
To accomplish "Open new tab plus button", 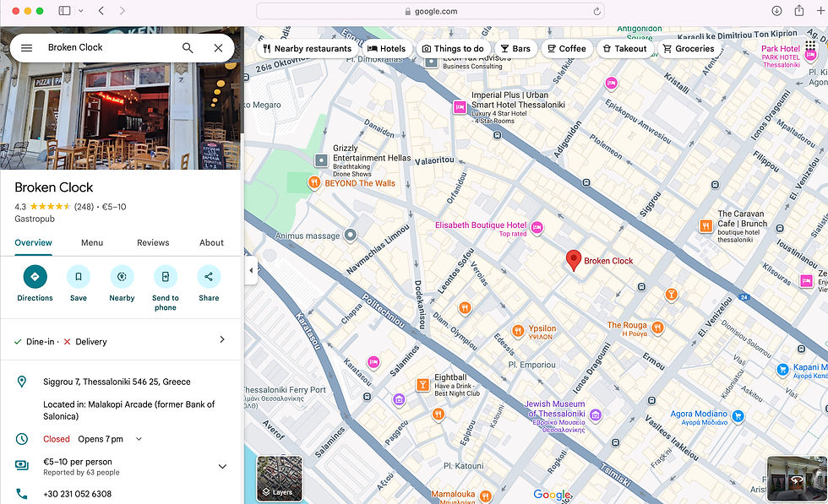I will pyautogui.click(x=820, y=11).
